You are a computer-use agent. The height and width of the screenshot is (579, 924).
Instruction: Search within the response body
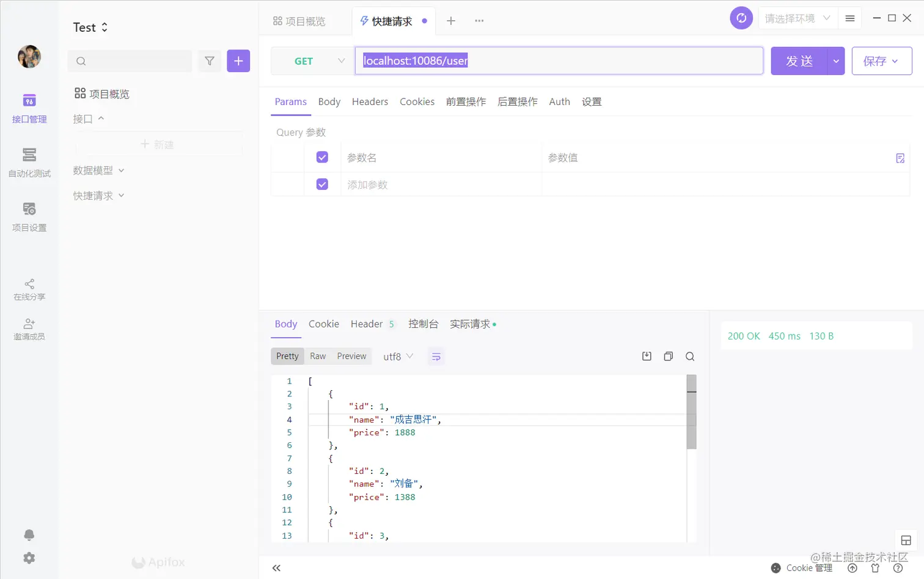coord(690,357)
